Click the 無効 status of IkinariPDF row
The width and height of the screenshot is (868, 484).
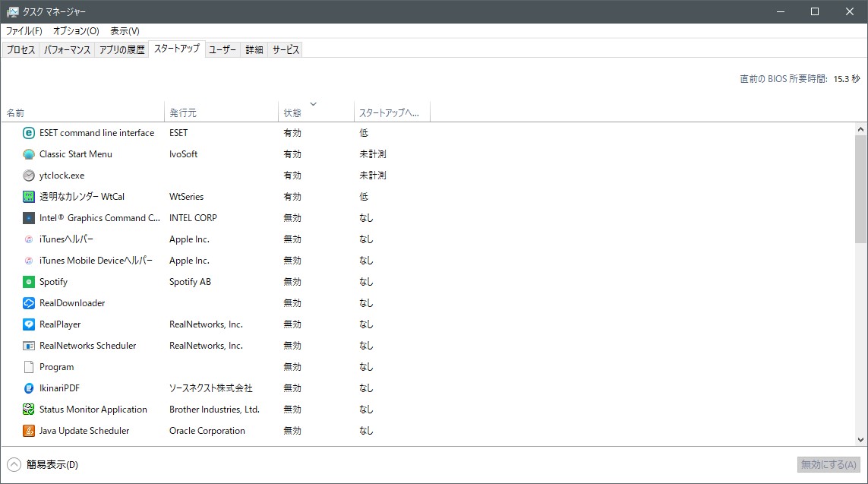click(x=292, y=388)
